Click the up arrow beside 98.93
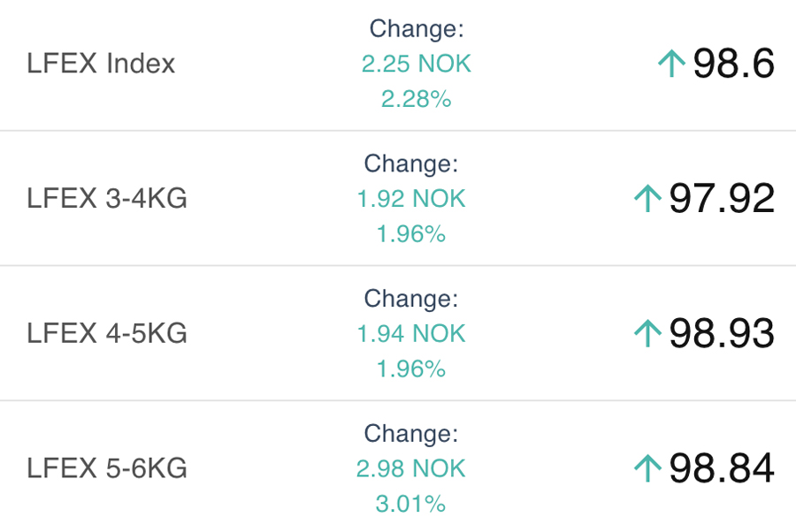This screenshot has width=796, height=532. (x=648, y=333)
